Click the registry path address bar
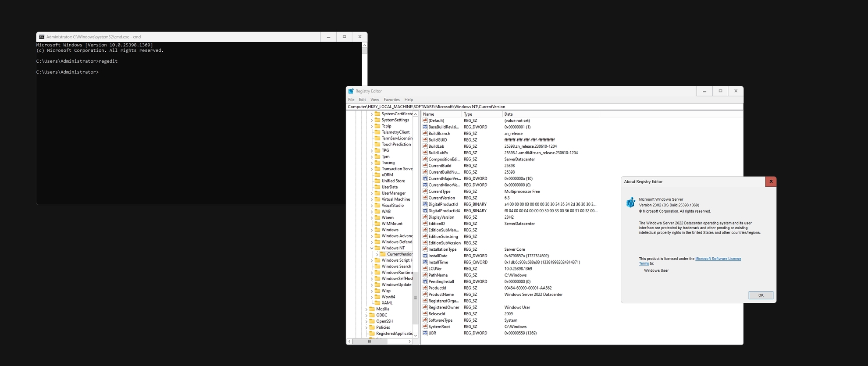The width and height of the screenshot is (868, 366). pos(544,107)
